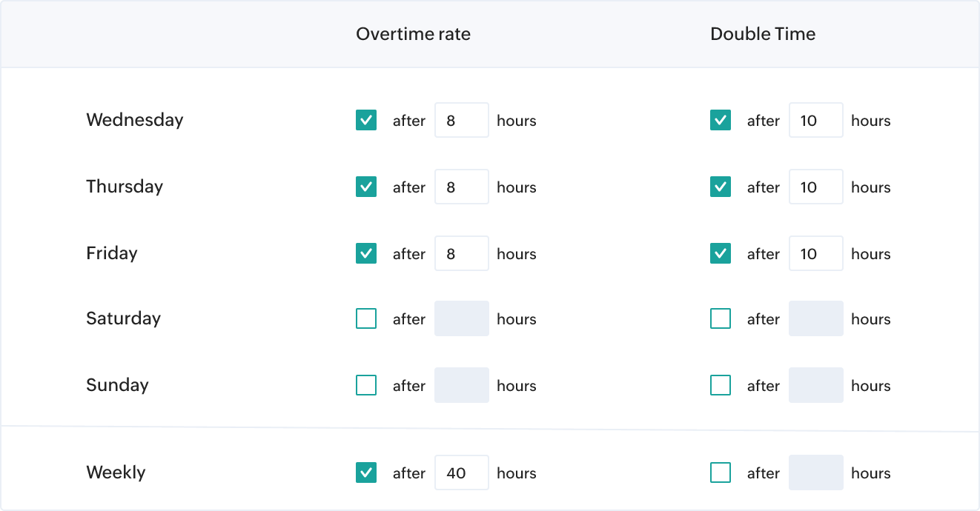The height and width of the screenshot is (511, 980).
Task: Select Friday's overtime hours input box
Action: [x=461, y=253]
